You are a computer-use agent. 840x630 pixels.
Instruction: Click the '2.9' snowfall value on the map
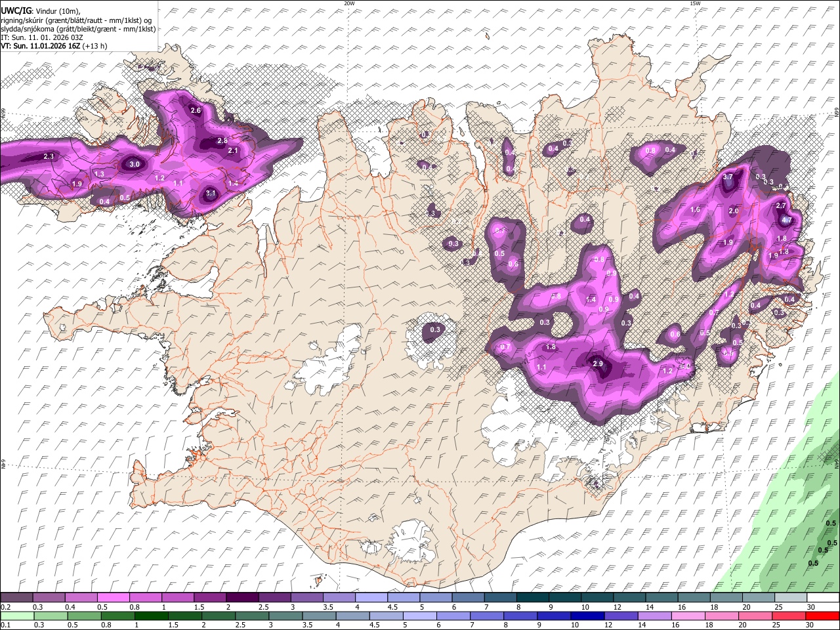point(597,364)
